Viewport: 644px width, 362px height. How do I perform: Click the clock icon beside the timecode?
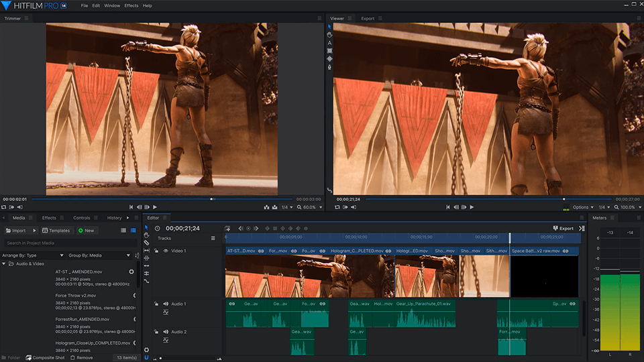pos(157,229)
